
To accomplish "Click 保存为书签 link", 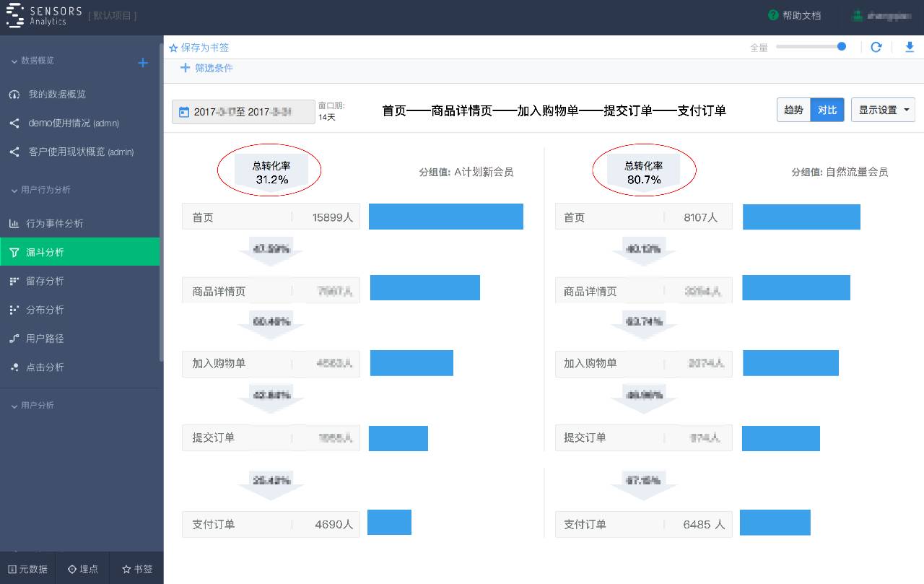I will click(205, 48).
